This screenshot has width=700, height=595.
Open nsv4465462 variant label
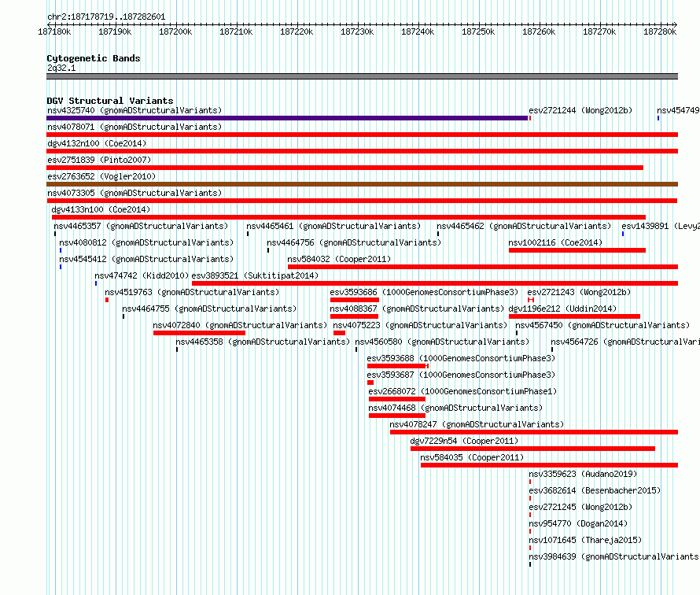524,226
